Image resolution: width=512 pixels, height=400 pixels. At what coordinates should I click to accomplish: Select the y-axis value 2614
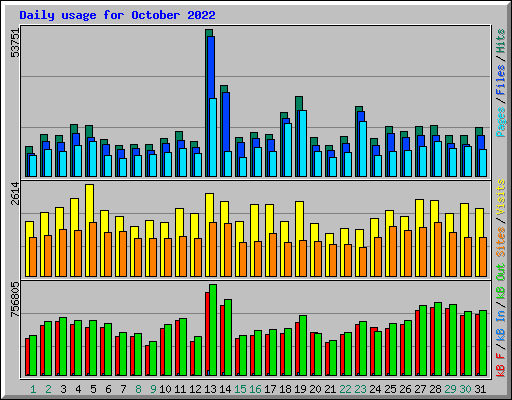coord(15,194)
